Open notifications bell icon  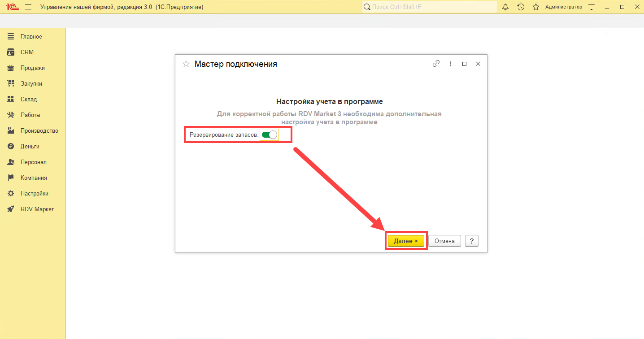tap(505, 7)
